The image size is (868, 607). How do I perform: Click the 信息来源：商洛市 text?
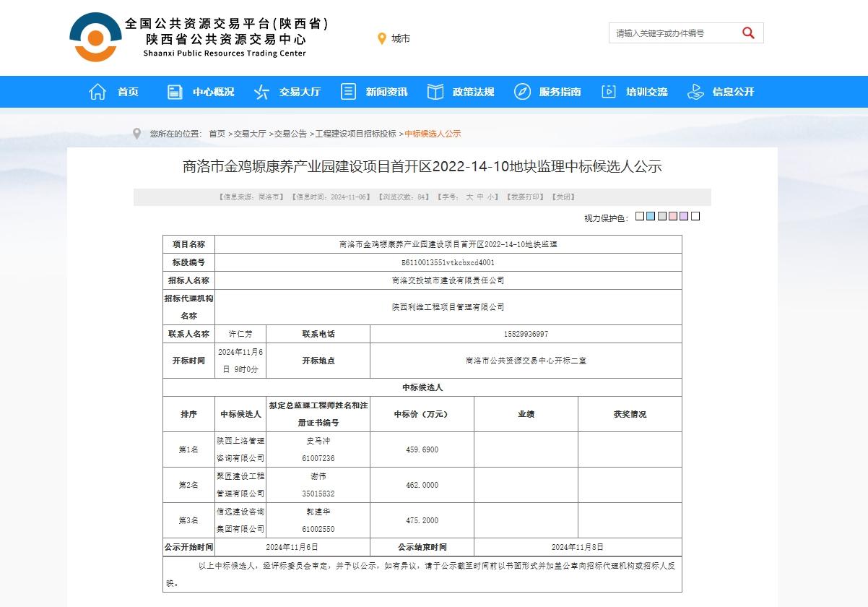pos(251,197)
